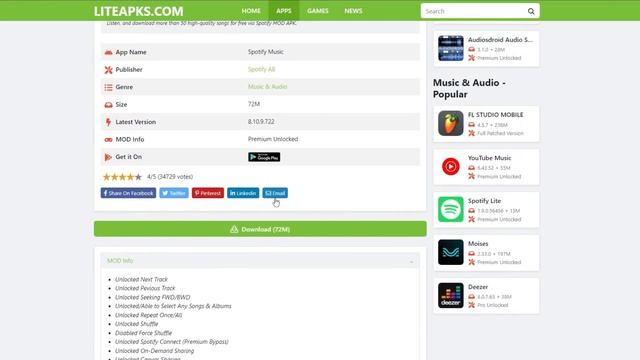Screen dimensions: 640x360
Task: Click the LITEAPKS.COM site logo
Action: click(138, 11)
